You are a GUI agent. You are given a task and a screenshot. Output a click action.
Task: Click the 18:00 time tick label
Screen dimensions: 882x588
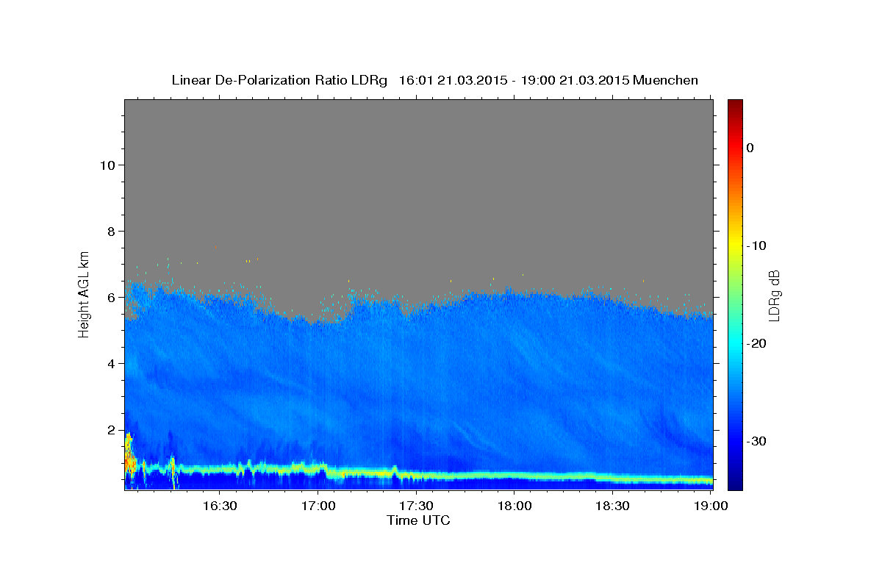514,506
